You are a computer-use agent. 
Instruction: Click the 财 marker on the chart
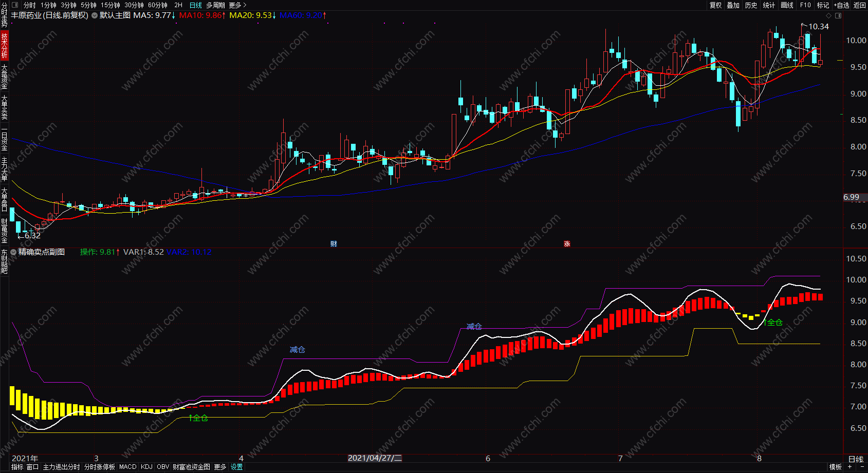coord(334,244)
